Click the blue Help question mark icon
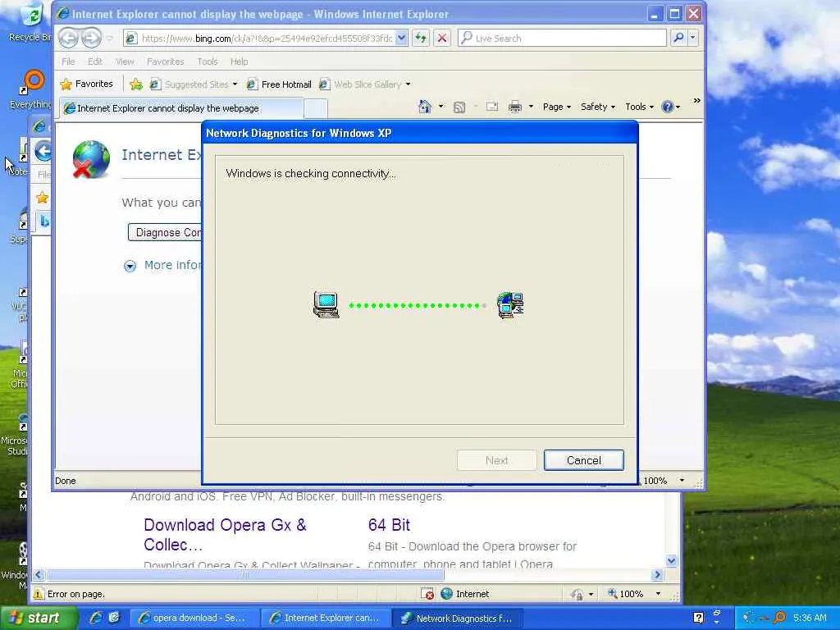Viewport: 840px width, 630px height. coord(668,107)
